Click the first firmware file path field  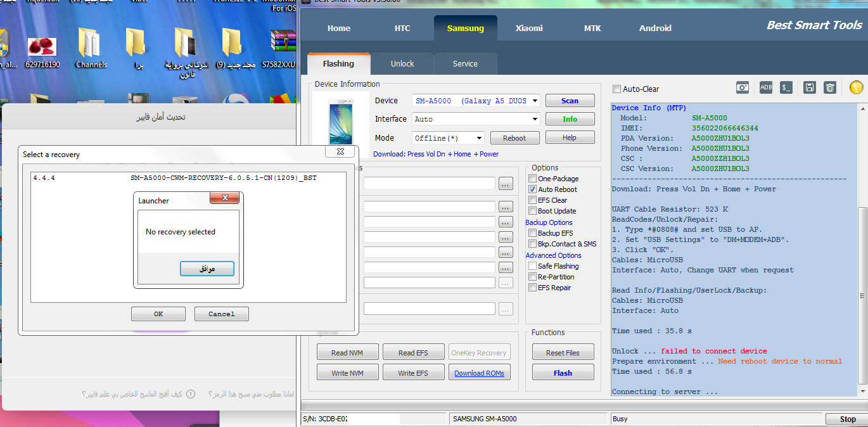429,183
